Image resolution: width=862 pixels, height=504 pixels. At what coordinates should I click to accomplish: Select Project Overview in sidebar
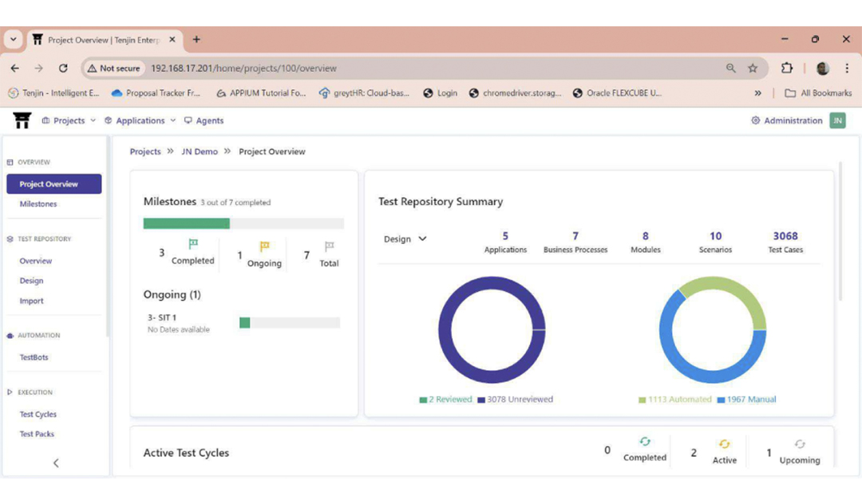pyautogui.click(x=54, y=184)
